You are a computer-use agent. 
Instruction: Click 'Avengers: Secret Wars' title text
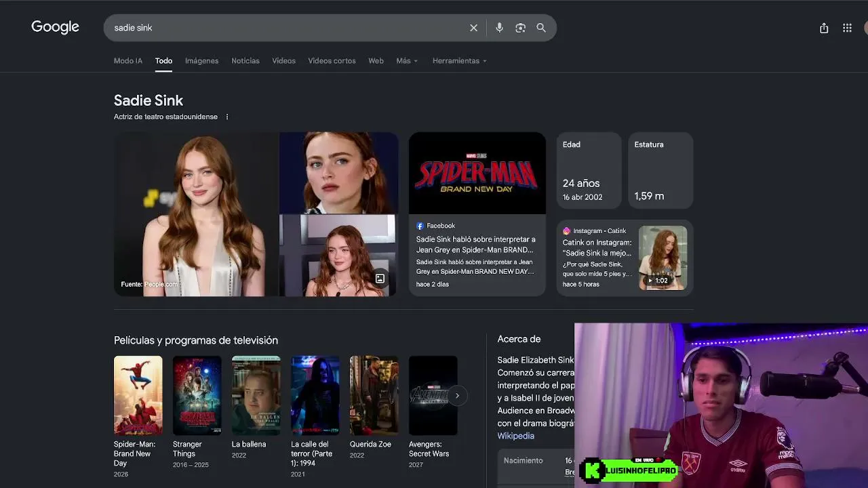[x=429, y=449]
